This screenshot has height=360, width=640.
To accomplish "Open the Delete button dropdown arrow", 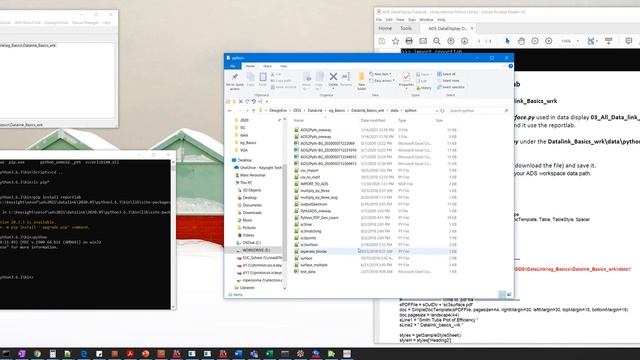I will click(333, 89).
